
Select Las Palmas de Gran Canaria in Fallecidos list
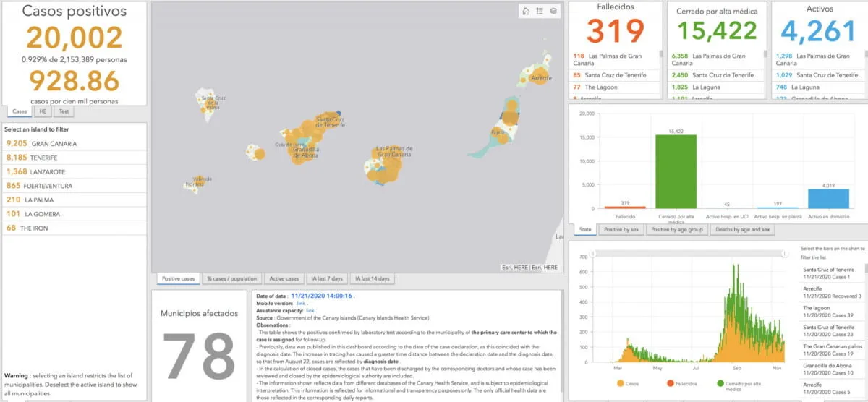[615, 59]
